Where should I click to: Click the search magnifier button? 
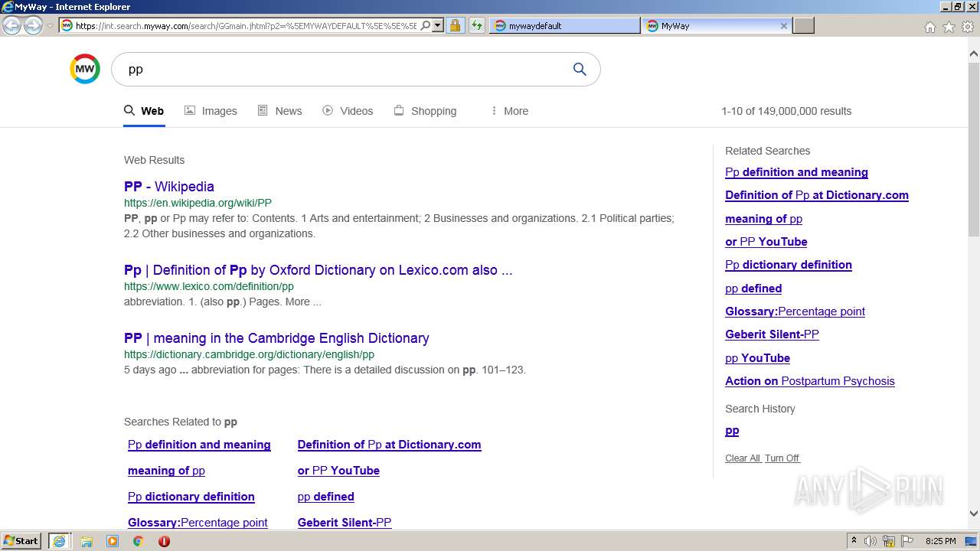[x=580, y=70]
